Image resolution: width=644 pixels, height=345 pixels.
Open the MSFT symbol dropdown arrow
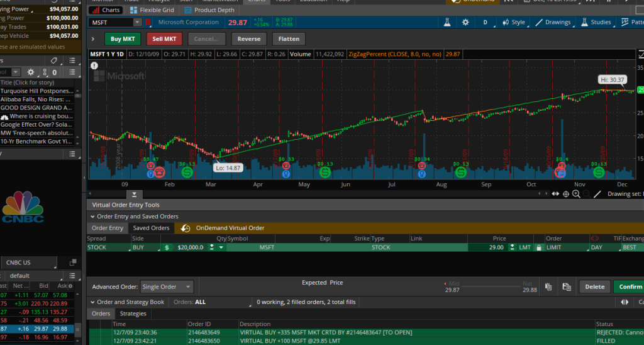(137, 22)
